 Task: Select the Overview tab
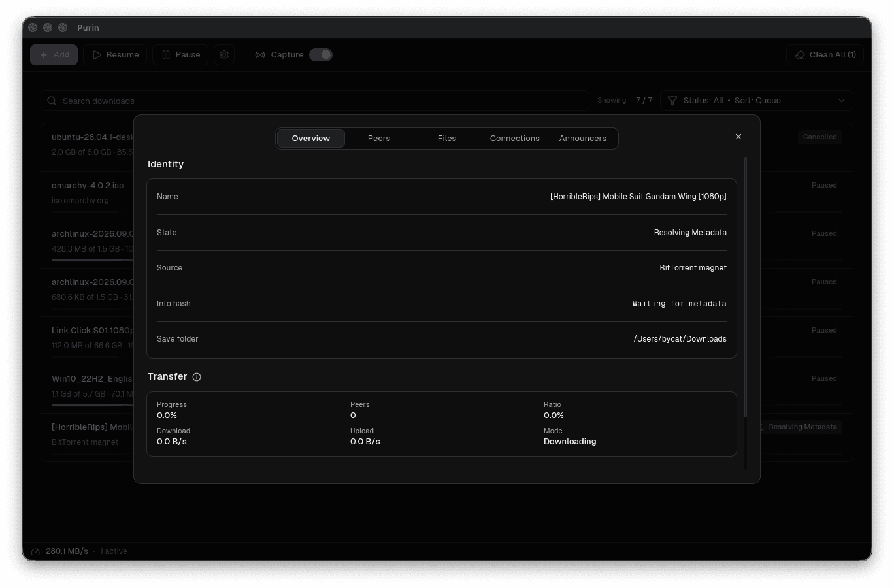pyautogui.click(x=311, y=139)
